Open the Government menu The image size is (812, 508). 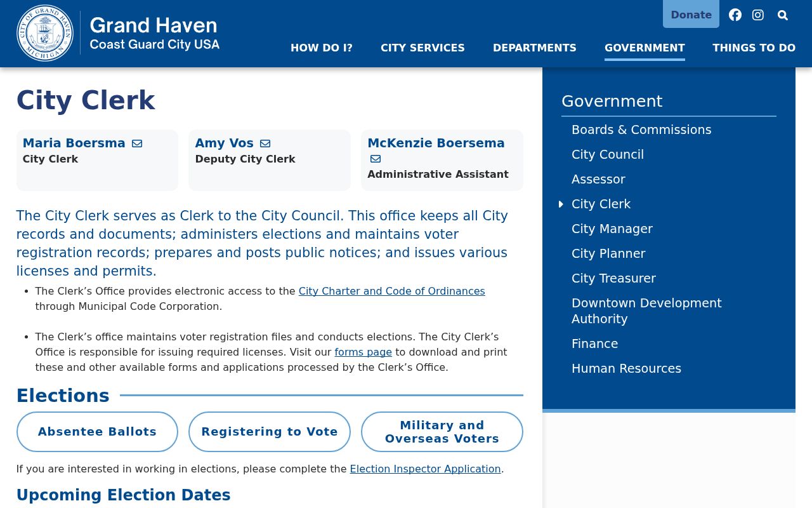click(645, 48)
